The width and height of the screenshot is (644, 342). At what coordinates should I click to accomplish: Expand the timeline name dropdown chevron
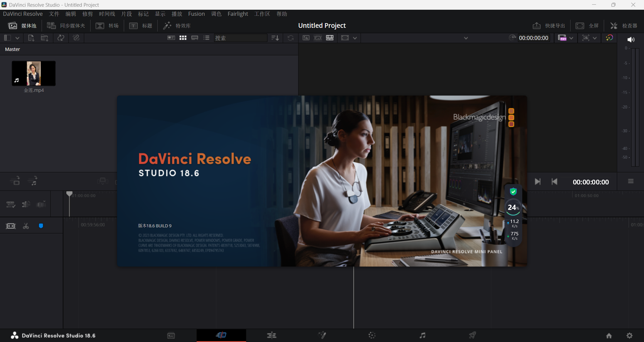coord(466,38)
